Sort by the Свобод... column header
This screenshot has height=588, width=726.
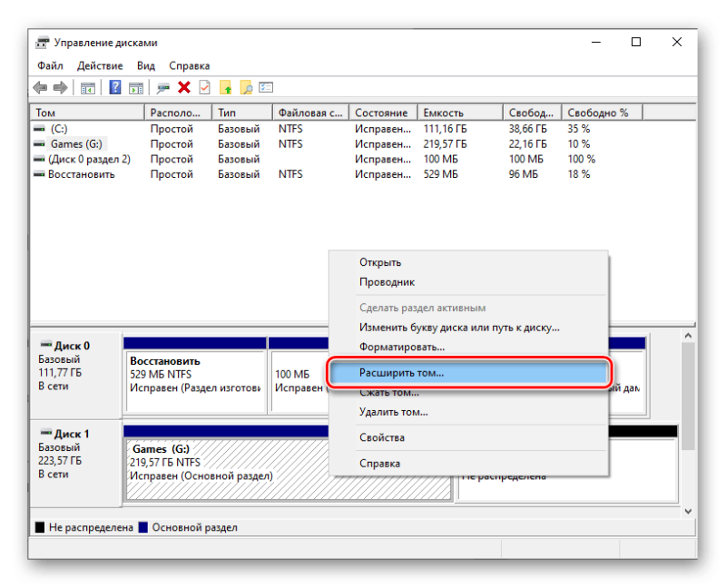tap(533, 113)
